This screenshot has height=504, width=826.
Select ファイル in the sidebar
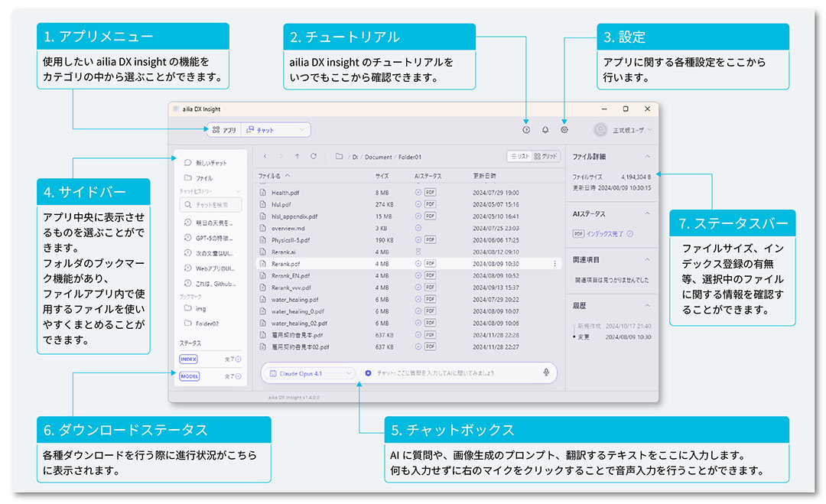[x=204, y=177]
